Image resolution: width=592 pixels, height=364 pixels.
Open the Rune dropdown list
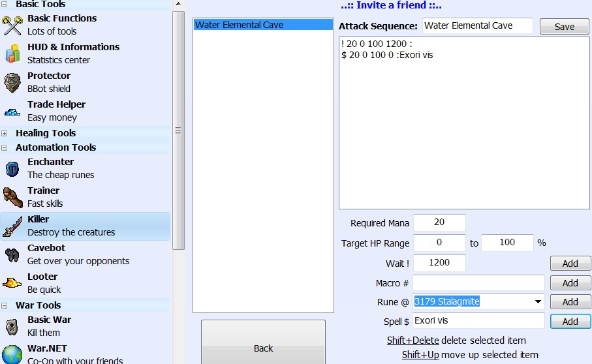tap(538, 302)
